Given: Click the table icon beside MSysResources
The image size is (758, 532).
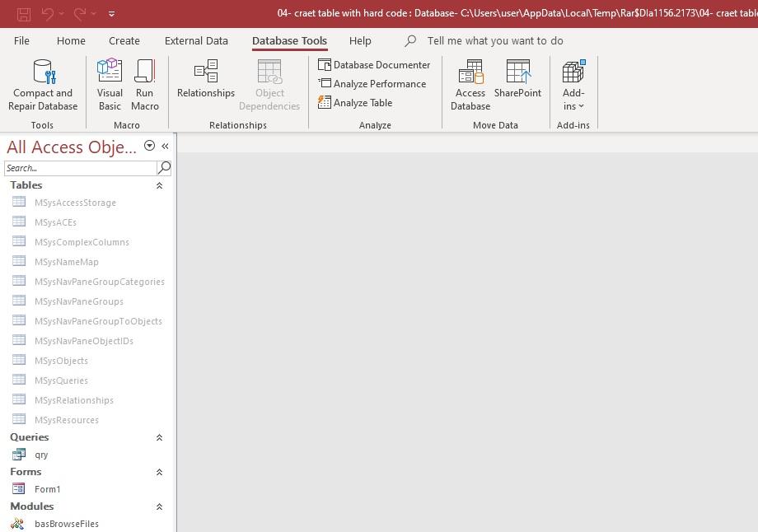Looking at the screenshot, I should pos(19,419).
